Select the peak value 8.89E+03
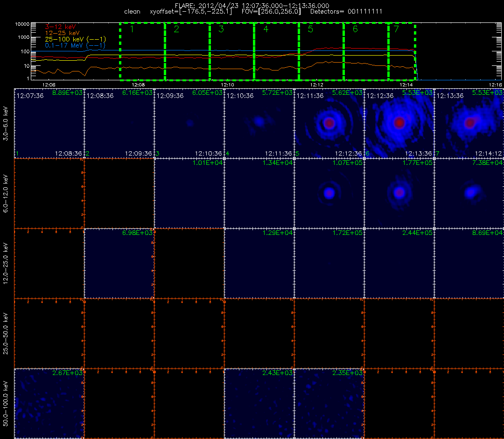 [67, 92]
